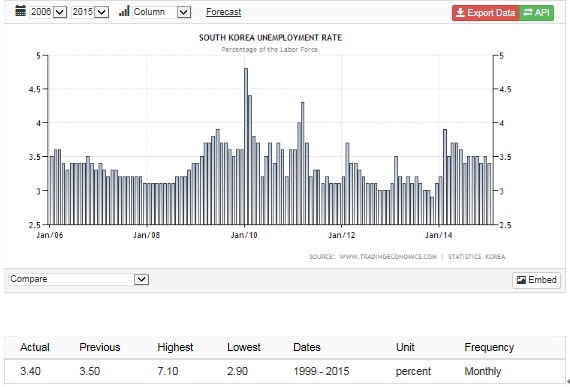
Task: Click the Dates value 1999 - 2015
Action: point(321,371)
